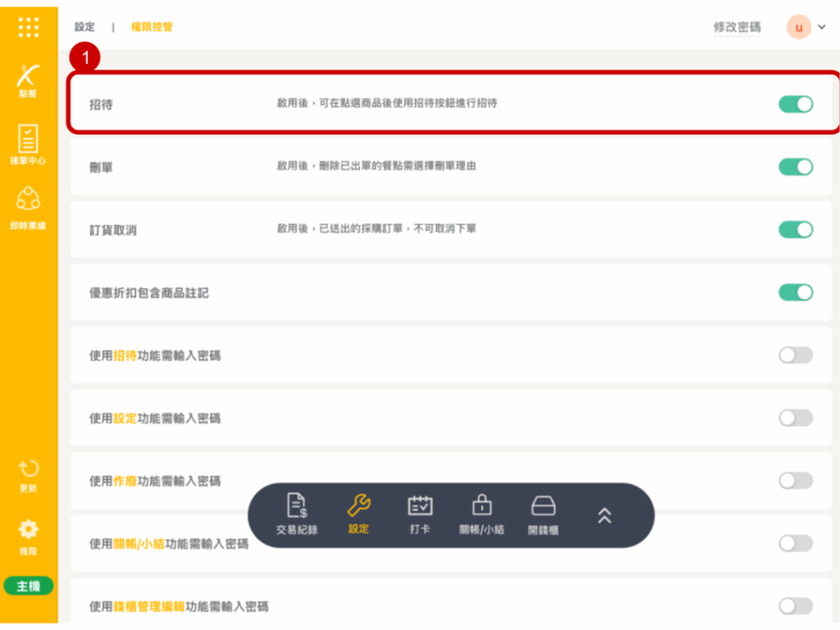
Task: Click the 修改密碼 link
Action: [737, 27]
